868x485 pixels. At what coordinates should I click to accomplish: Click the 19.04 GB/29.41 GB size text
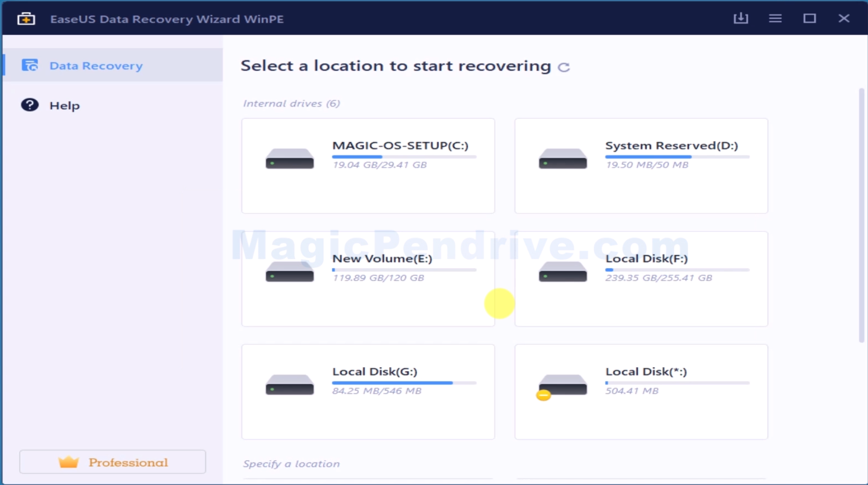380,165
